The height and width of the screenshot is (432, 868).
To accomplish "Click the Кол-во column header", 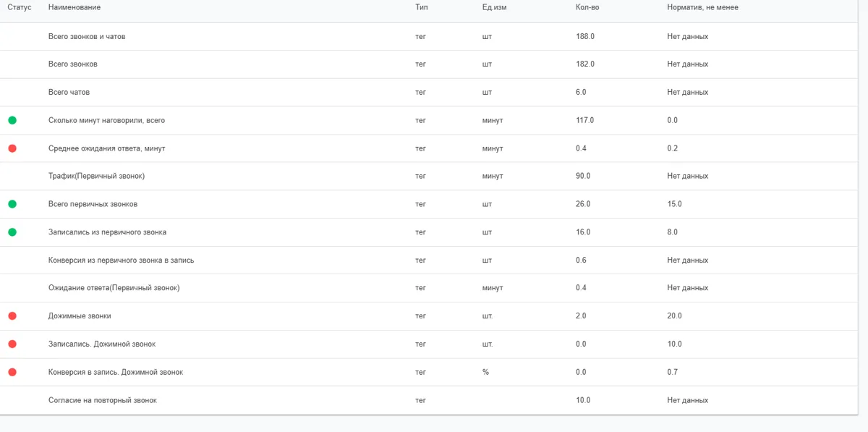I will pyautogui.click(x=587, y=7).
